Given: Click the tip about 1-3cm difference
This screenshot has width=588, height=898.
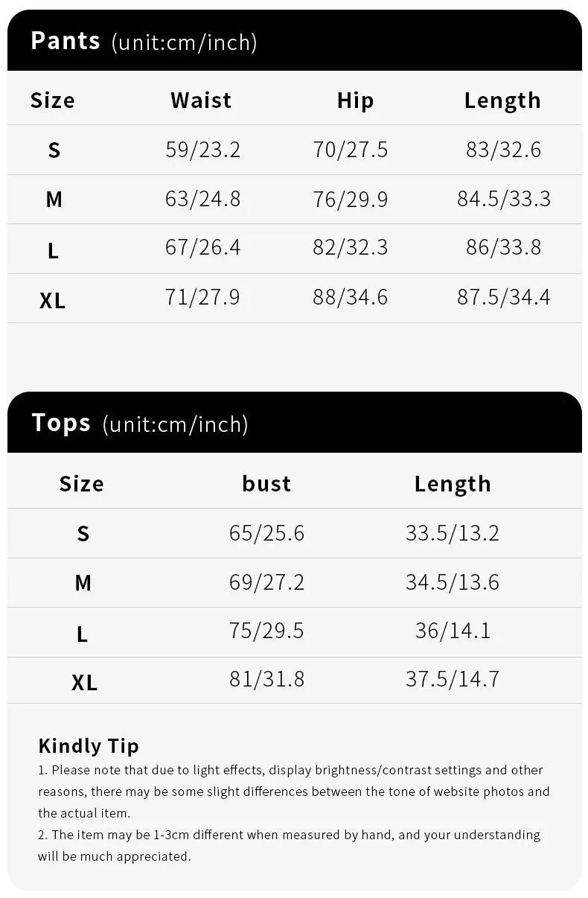Looking at the screenshot, I should (290, 845).
